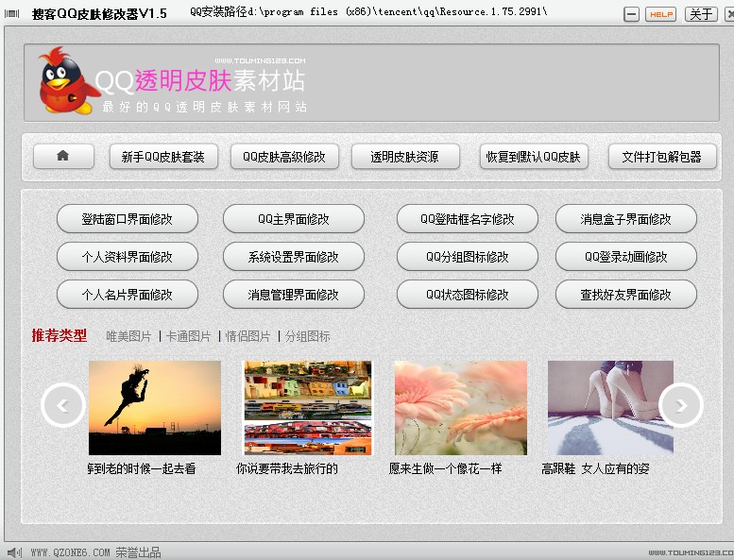Screen dimensions: 734x560
Task: Switch to the 卡通图片 category
Action: [189, 336]
